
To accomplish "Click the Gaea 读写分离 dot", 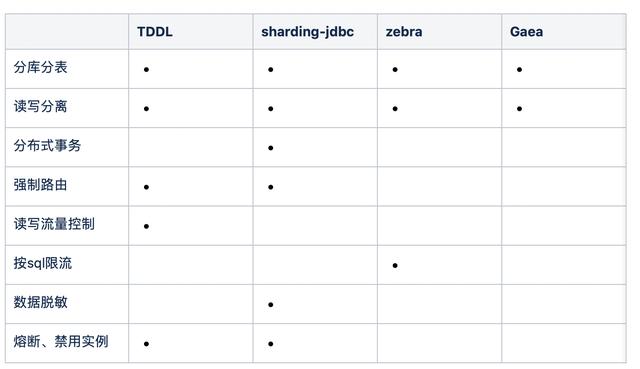I will [519, 109].
